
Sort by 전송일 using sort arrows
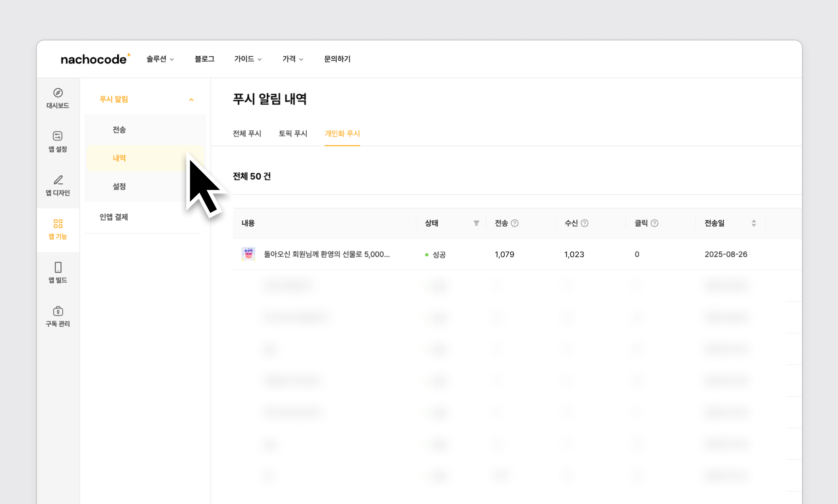[x=754, y=223]
